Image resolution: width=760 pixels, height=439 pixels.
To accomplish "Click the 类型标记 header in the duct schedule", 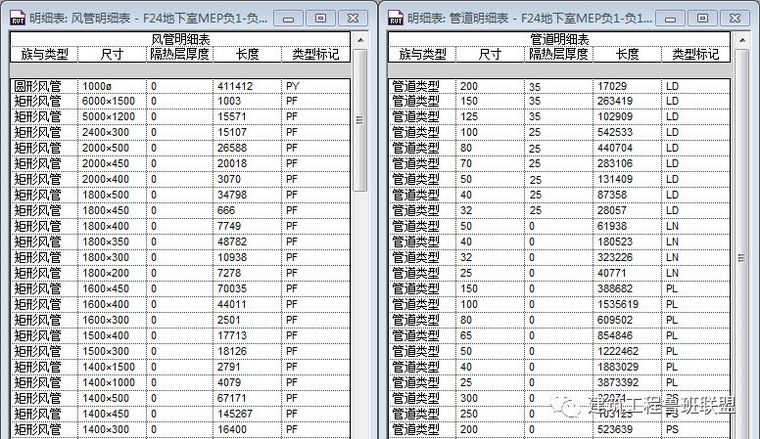I will click(316, 54).
